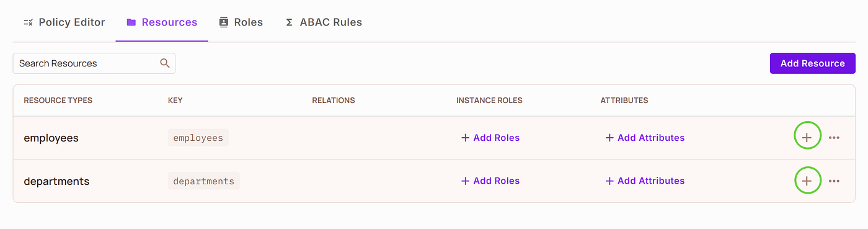The height and width of the screenshot is (229, 868).
Task: Select the employees resource type name
Action: pyautogui.click(x=51, y=138)
